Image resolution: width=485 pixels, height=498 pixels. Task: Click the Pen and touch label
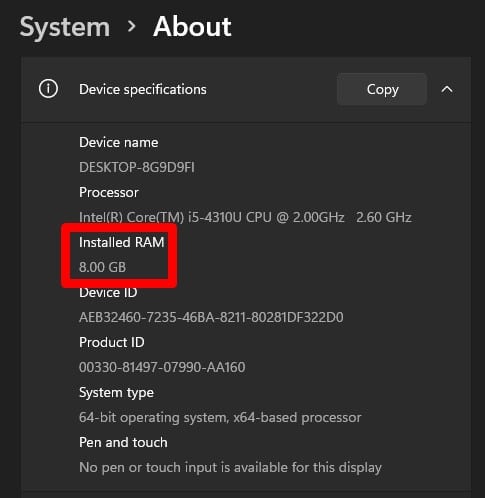[x=123, y=442]
